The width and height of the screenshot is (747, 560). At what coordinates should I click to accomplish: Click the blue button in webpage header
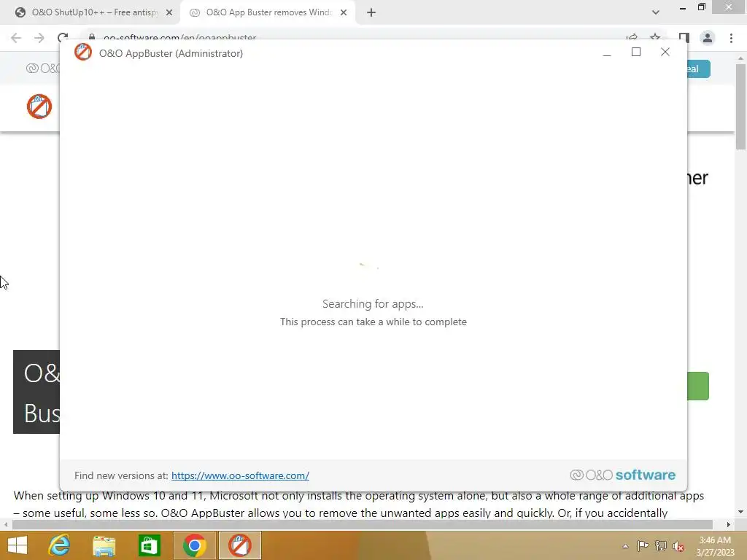(698, 69)
